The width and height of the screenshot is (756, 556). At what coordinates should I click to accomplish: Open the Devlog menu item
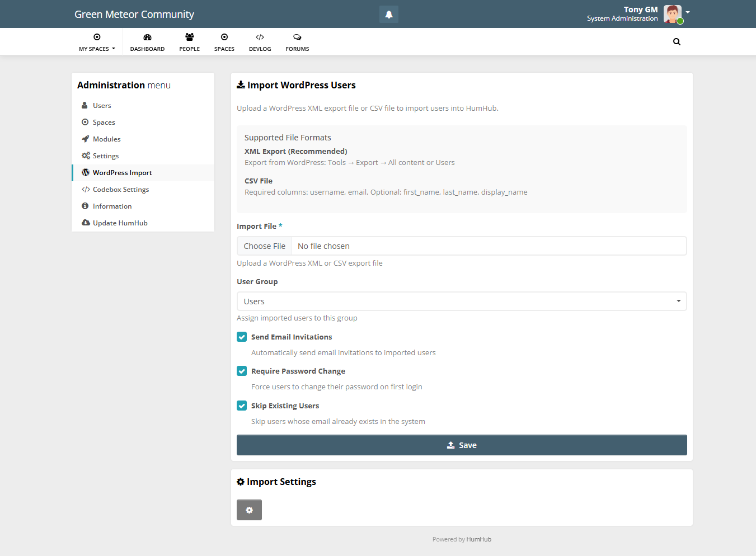[260, 42]
